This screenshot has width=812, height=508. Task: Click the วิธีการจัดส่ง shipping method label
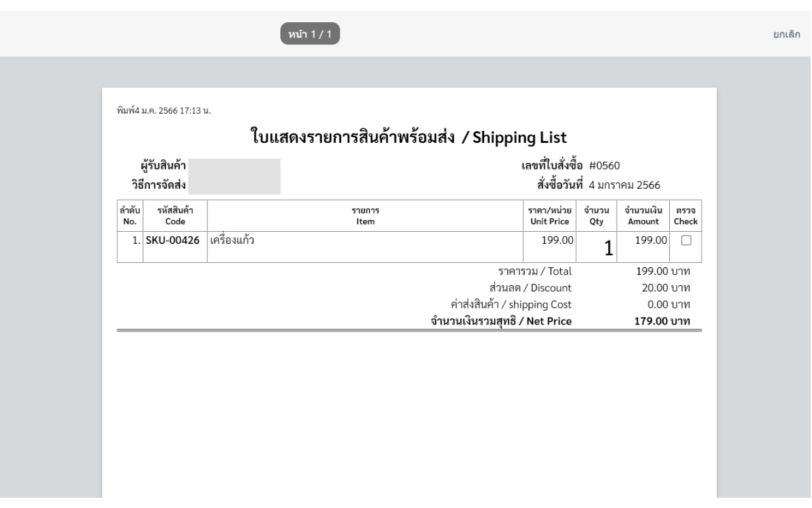click(159, 185)
